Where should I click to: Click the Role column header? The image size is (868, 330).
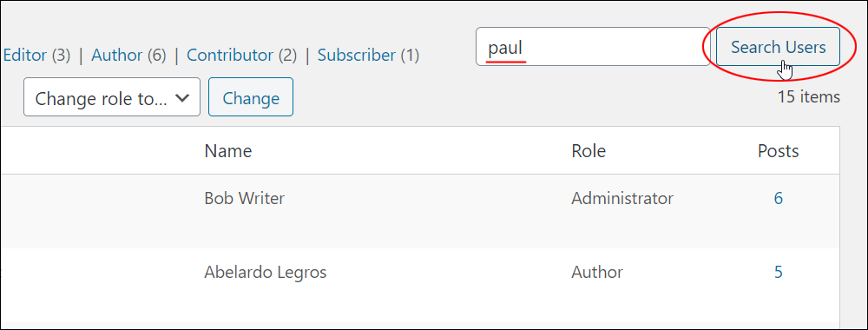tap(589, 150)
